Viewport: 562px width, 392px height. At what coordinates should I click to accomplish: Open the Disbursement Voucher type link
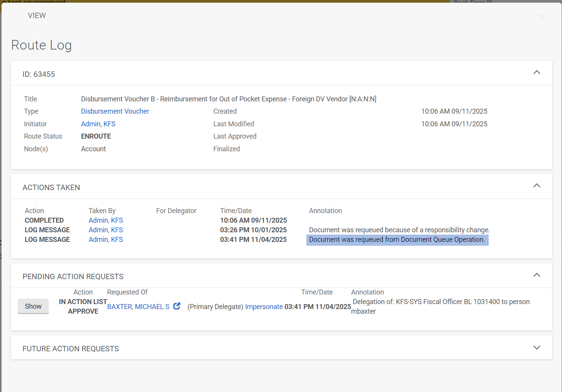pos(115,111)
